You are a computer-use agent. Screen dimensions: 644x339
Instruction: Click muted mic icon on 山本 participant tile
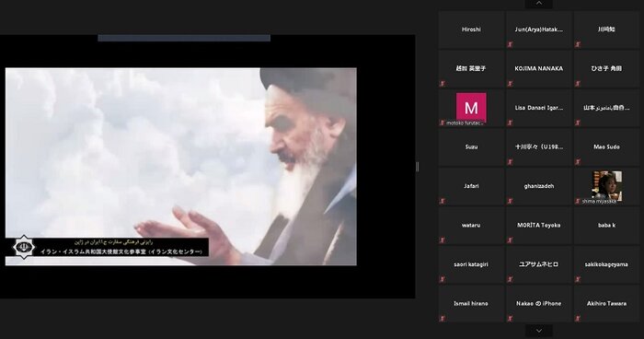pyautogui.click(x=578, y=123)
